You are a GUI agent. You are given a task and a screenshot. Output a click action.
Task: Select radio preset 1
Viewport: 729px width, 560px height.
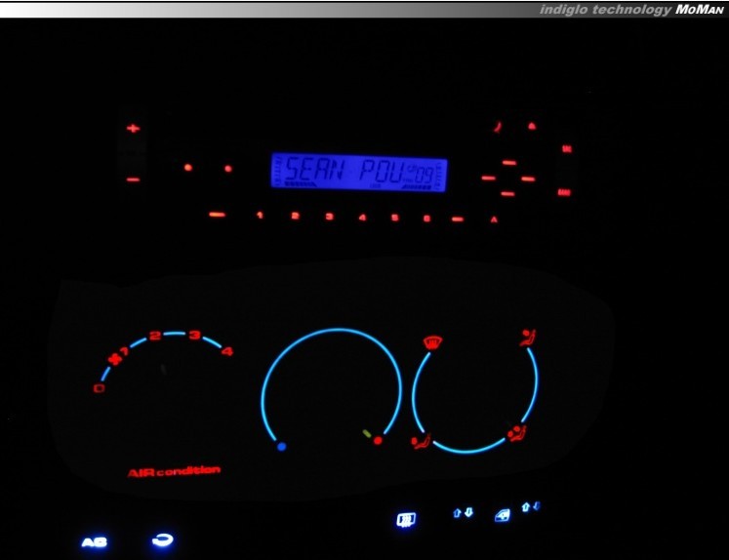point(260,216)
